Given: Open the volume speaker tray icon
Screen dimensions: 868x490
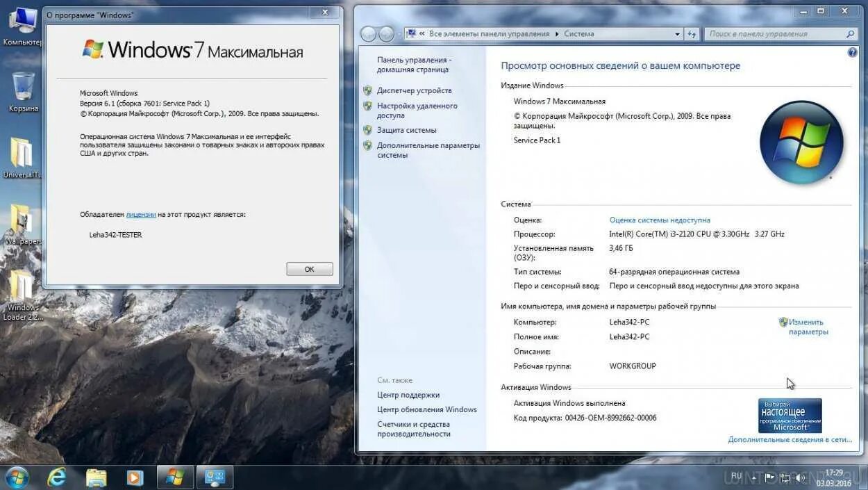Looking at the screenshot, I should tap(800, 477).
